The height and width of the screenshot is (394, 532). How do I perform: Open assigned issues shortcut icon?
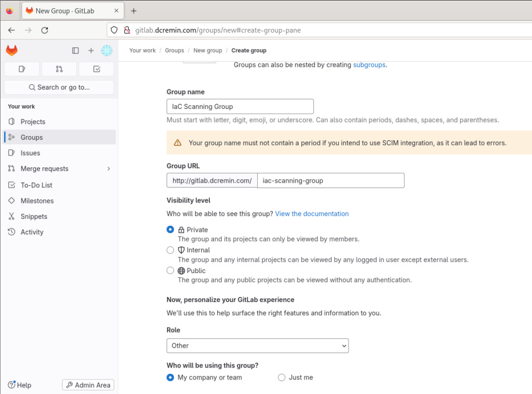tap(22, 69)
